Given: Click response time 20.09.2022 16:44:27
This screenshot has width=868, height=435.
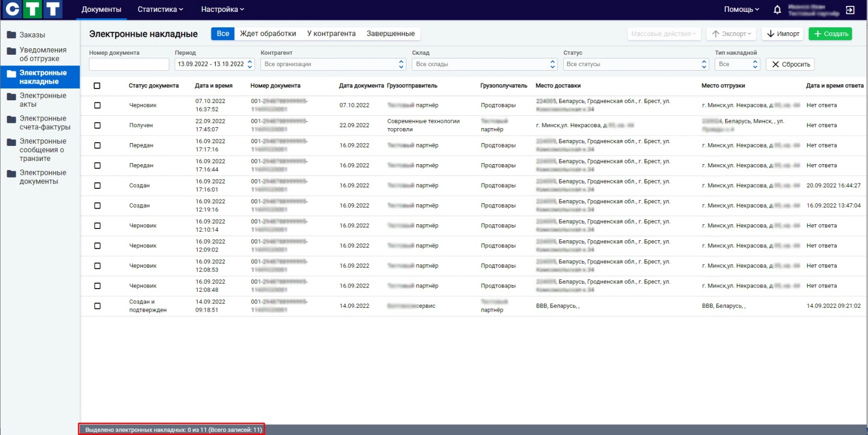Looking at the screenshot, I should pos(834,186).
